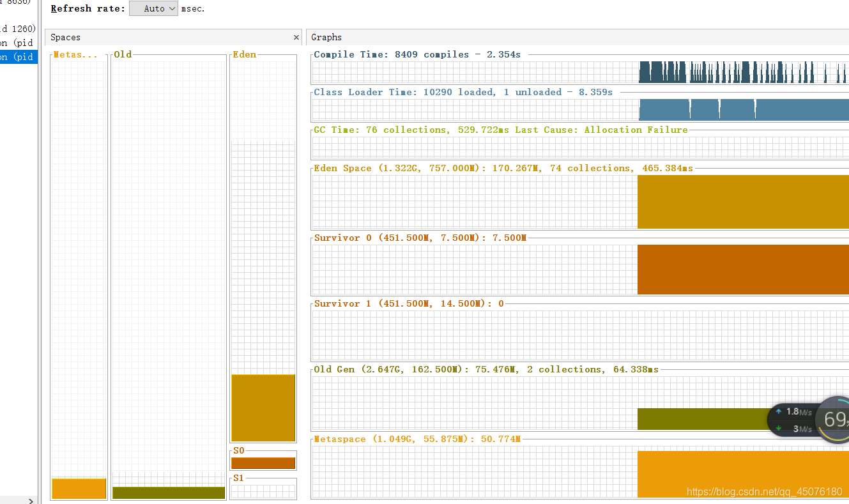
Task: Click the left list horizontal scrollbar arrow
Action: point(31,500)
